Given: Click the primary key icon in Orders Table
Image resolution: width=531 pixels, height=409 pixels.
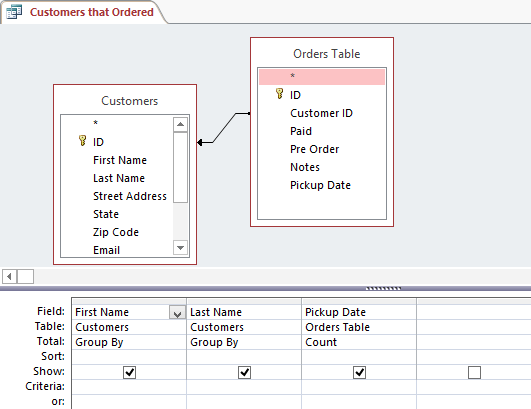Looking at the screenshot, I should click(279, 93).
